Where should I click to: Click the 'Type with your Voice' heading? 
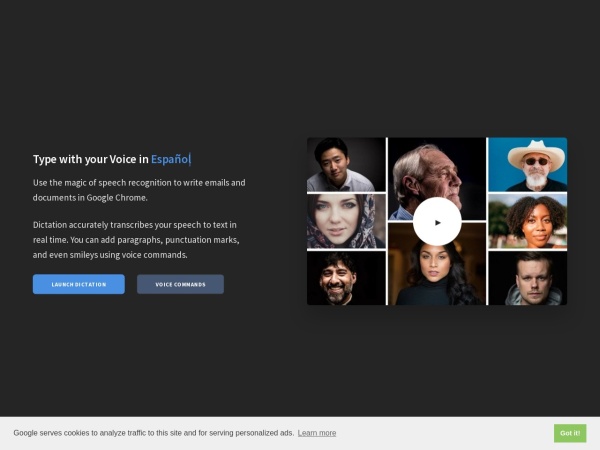pyautogui.click(x=90, y=159)
